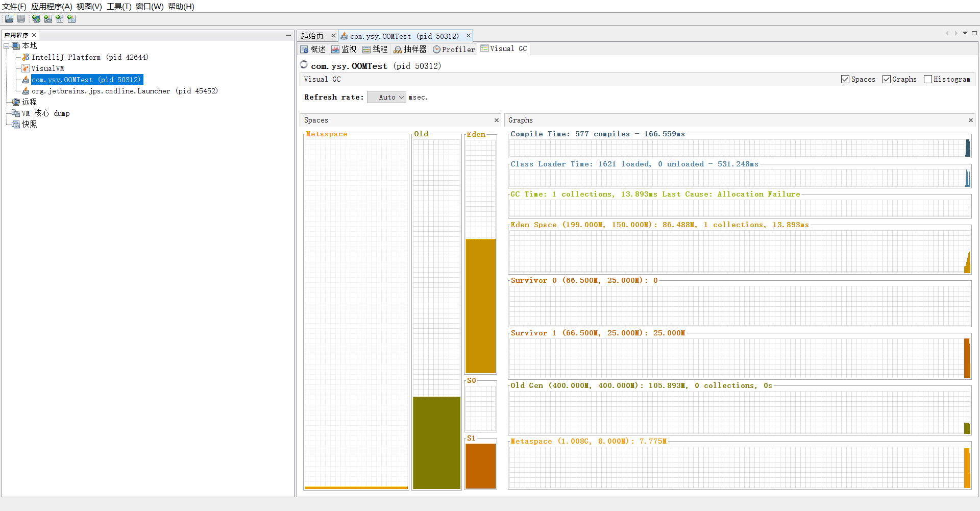The width and height of the screenshot is (980, 511).
Task: Close the Graphs panel
Action: click(x=971, y=120)
